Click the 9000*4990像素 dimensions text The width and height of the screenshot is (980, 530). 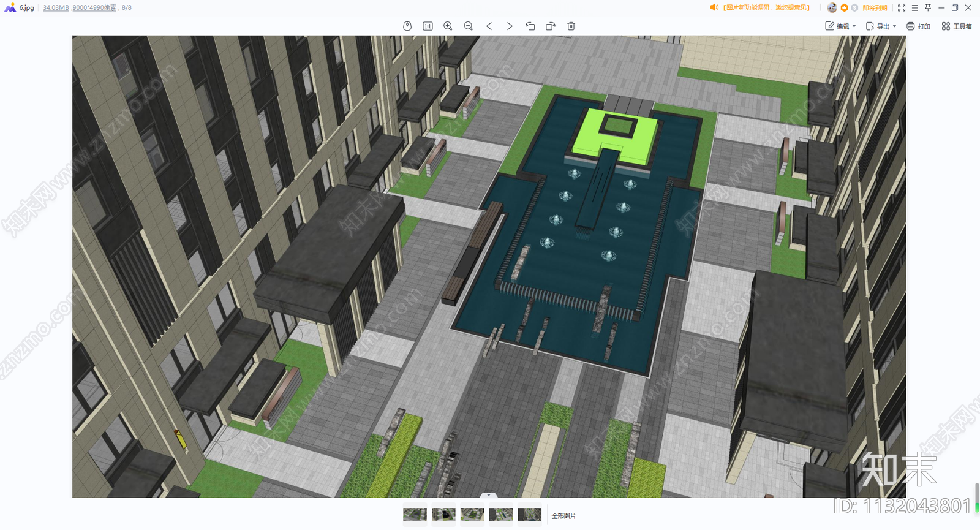pyautogui.click(x=94, y=7)
